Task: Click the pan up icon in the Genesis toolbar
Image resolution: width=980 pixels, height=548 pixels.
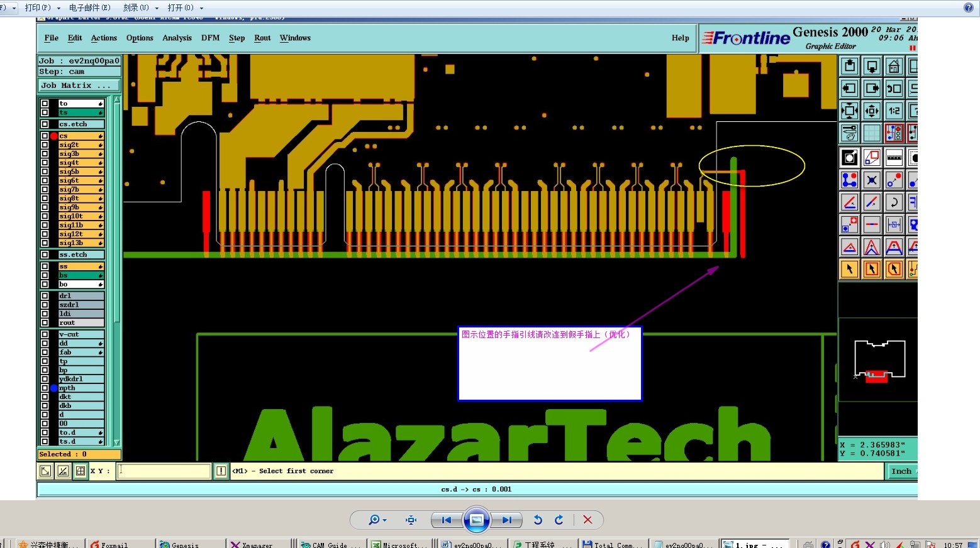Action: [850, 66]
